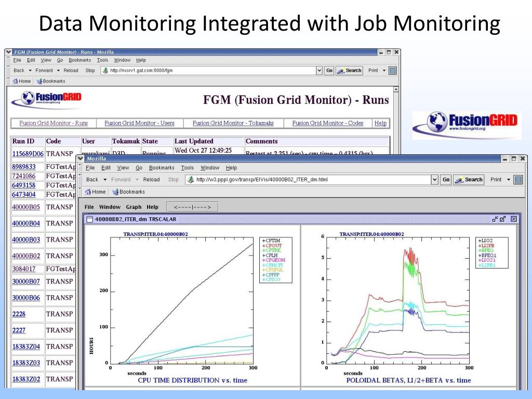
Task: Expand Forward history arrow in FGM window
Action: pyautogui.click(x=58, y=71)
